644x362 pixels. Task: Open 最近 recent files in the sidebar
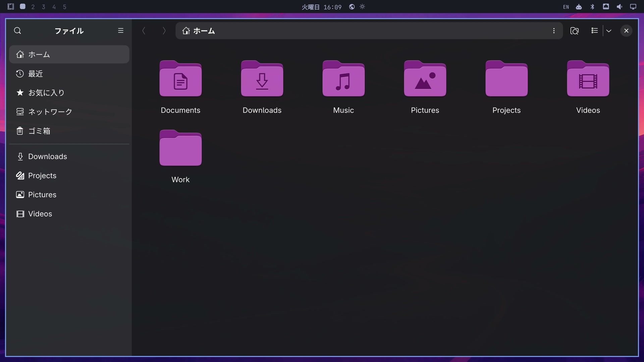(x=69, y=74)
